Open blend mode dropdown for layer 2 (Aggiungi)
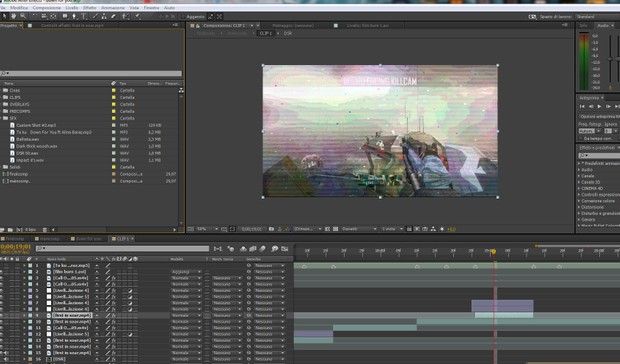The image size is (620, 364). [x=186, y=272]
